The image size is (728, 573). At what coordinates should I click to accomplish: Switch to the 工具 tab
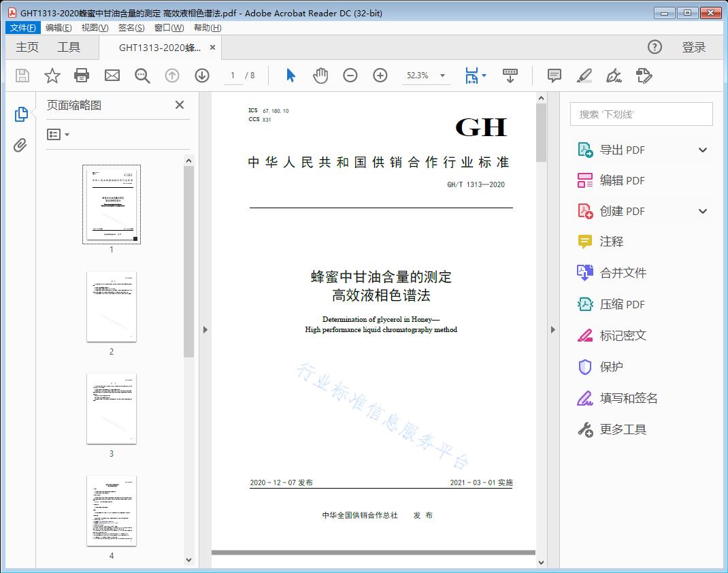pyautogui.click(x=69, y=47)
